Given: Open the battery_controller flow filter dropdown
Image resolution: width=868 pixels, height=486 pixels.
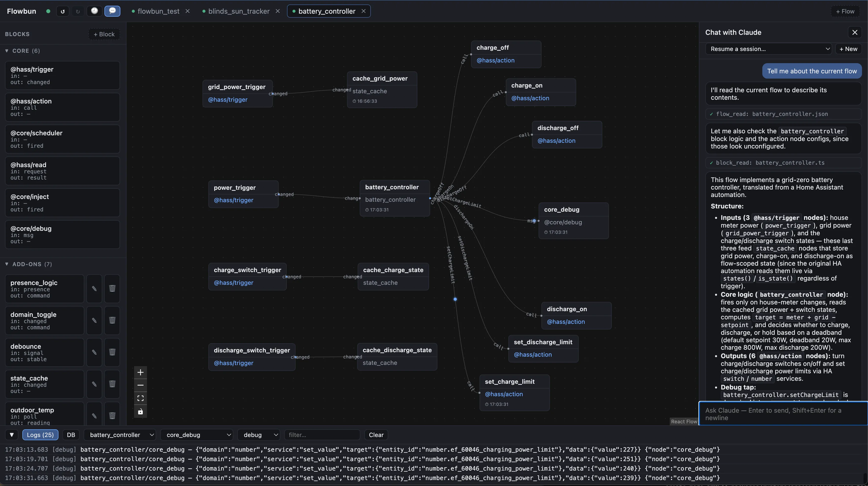Looking at the screenshot, I should (x=120, y=435).
